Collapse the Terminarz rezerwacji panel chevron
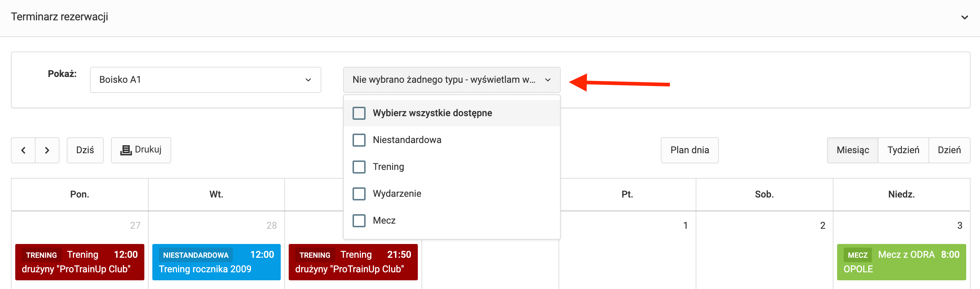This screenshot has height=289, width=980. [x=964, y=17]
